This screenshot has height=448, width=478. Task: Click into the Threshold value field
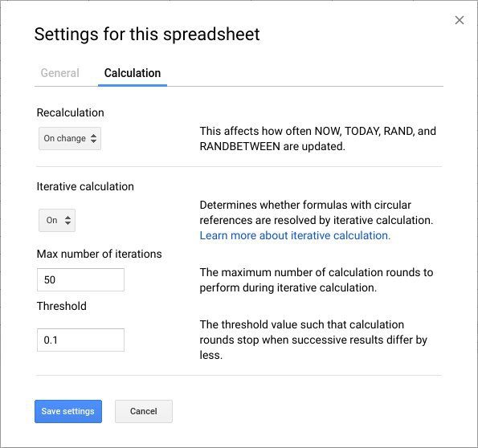[x=81, y=340]
